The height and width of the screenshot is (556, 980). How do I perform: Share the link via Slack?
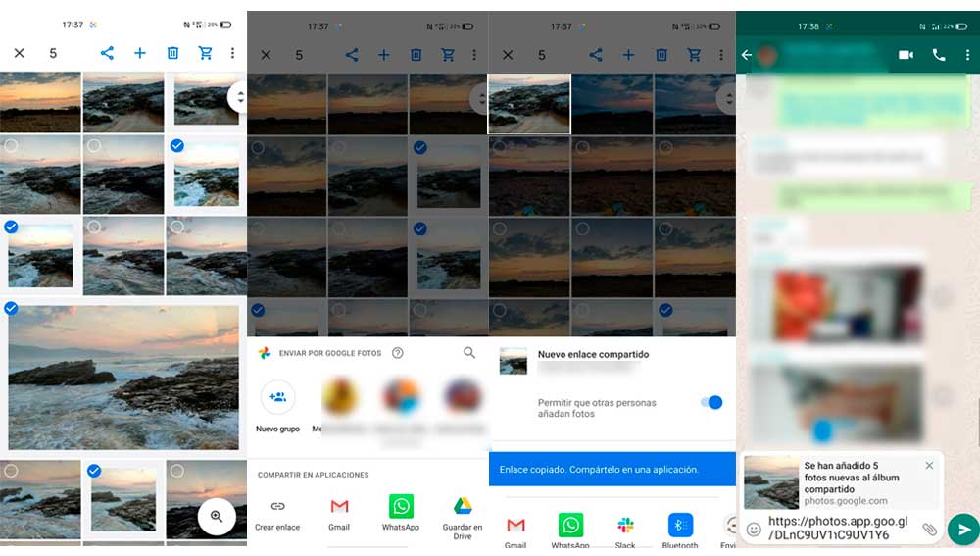pyautogui.click(x=625, y=531)
